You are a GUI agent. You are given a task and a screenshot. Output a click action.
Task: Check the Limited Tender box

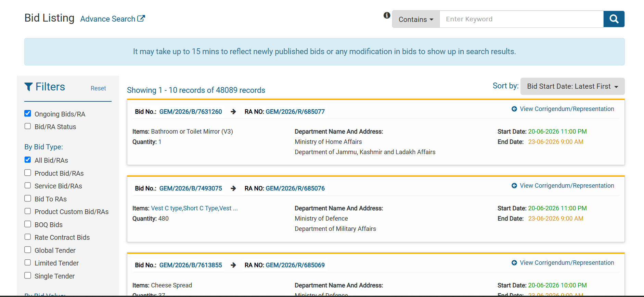point(28,262)
